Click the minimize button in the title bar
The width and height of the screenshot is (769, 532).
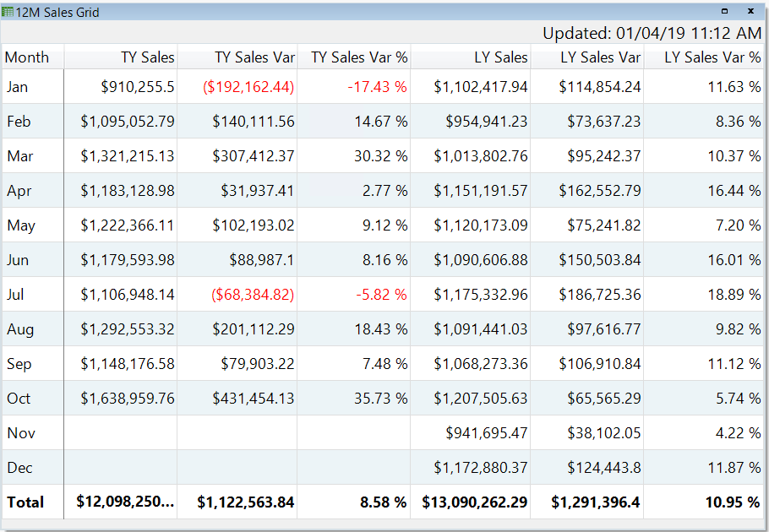point(723,11)
